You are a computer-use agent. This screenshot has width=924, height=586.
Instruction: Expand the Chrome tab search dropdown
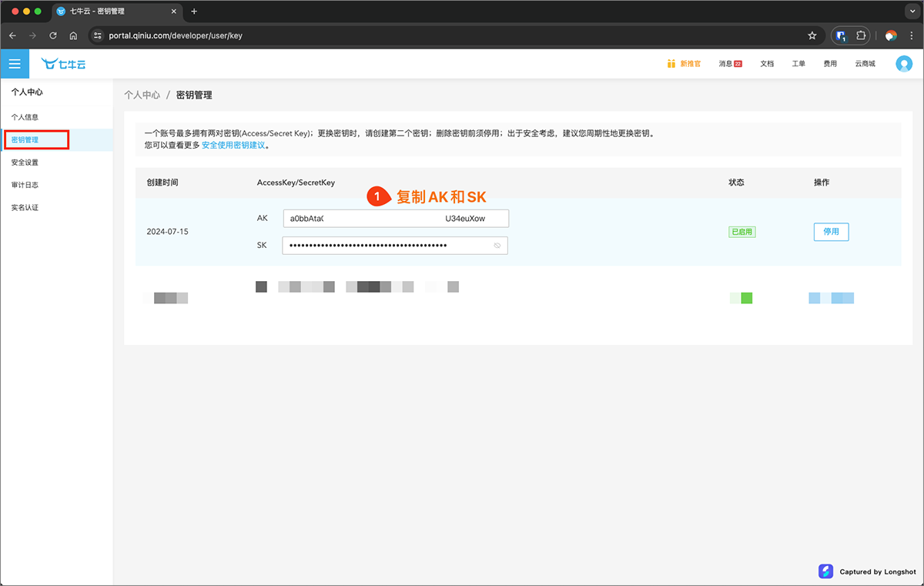point(912,12)
